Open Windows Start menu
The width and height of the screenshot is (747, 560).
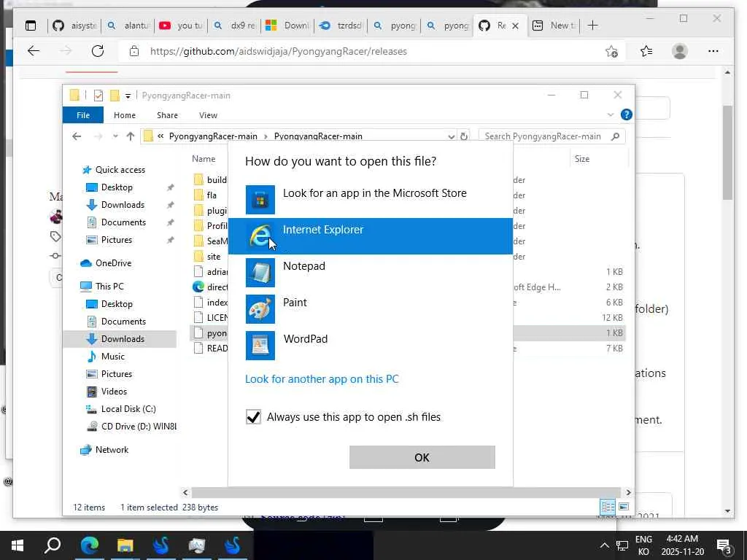pos(18,545)
